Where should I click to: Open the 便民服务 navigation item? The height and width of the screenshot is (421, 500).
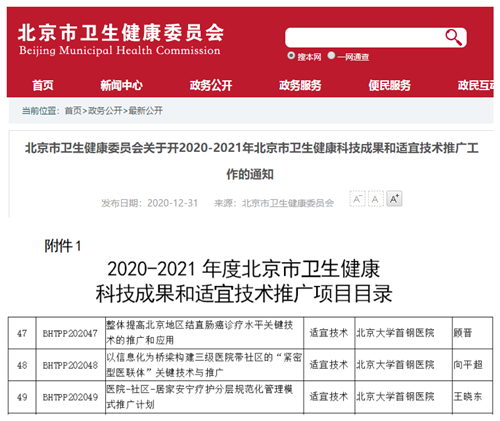pos(389,85)
